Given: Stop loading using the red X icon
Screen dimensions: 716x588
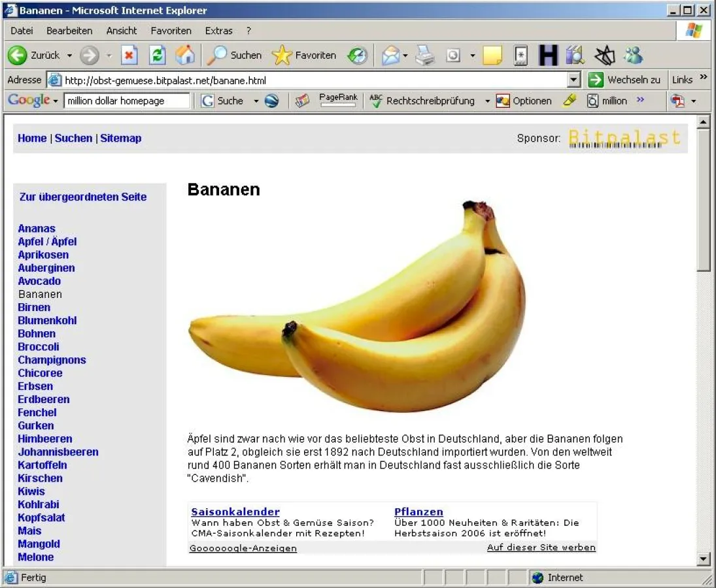Looking at the screenshot, I should (129, 56).
